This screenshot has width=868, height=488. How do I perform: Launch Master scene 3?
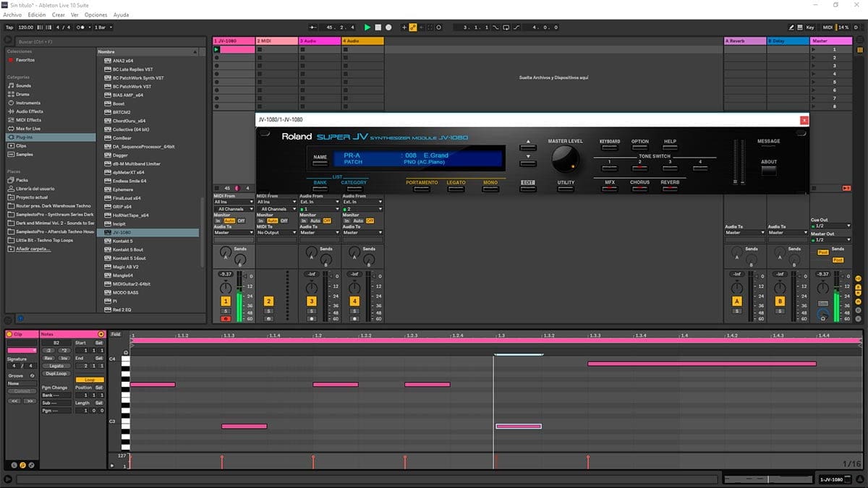point(814,66)
